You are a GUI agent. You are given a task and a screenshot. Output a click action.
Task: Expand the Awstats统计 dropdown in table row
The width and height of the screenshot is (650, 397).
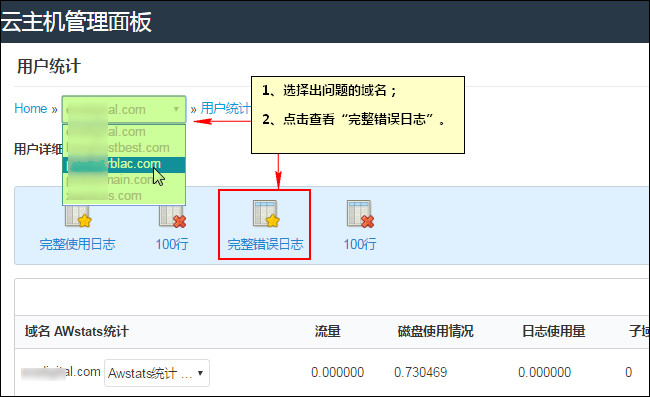157,373
